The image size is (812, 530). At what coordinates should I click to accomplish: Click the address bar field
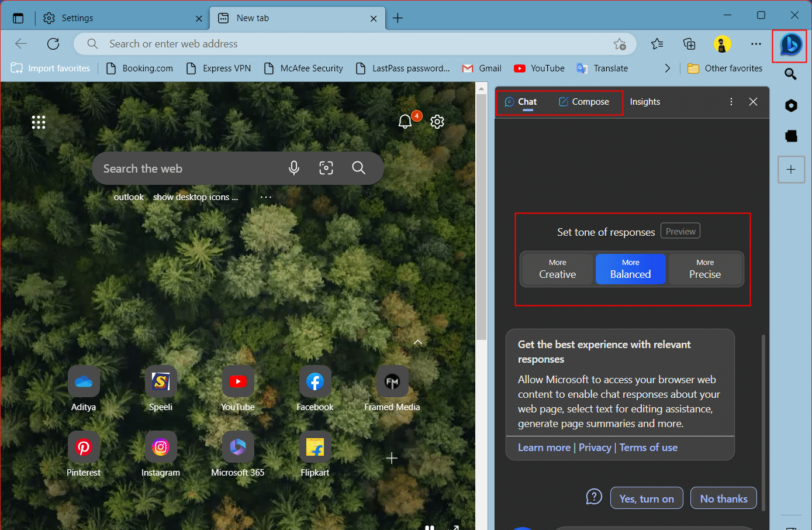click(355, 44)
